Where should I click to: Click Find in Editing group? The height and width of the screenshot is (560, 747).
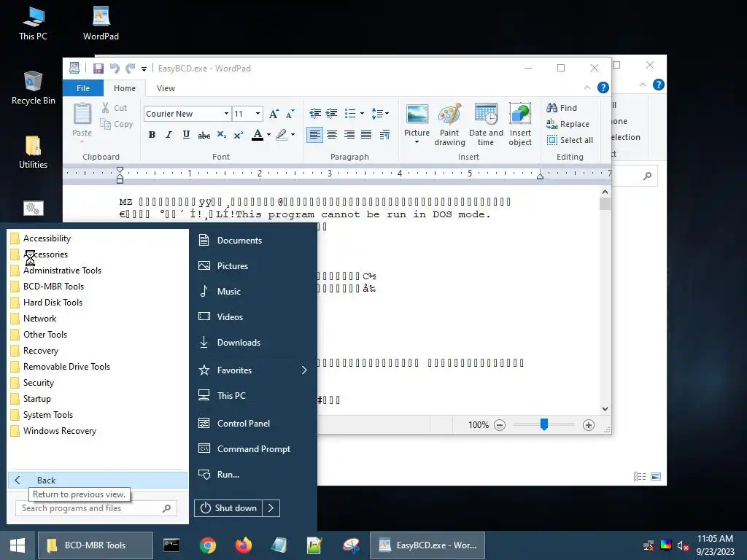562,108
